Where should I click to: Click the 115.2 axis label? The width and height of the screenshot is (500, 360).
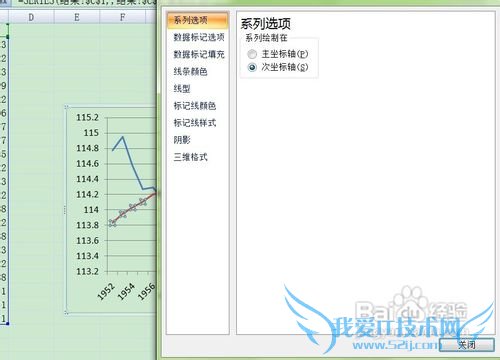(87, 117)
